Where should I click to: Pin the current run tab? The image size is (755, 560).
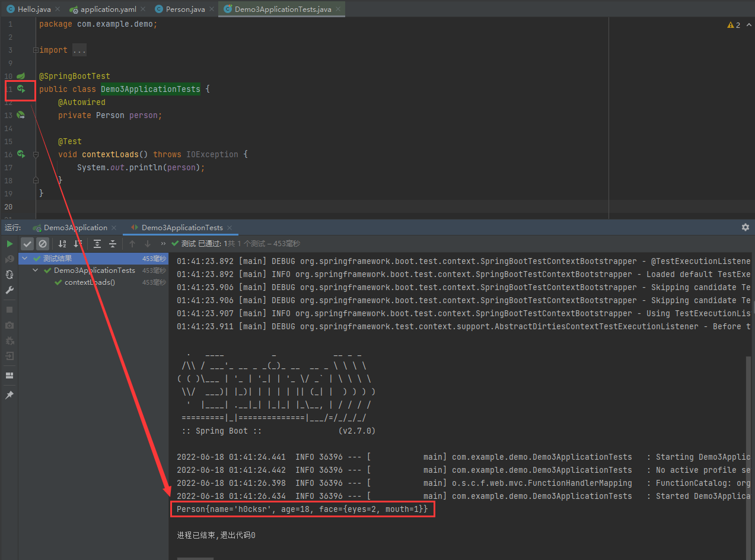pyautogui.click(x=9, y=395)
